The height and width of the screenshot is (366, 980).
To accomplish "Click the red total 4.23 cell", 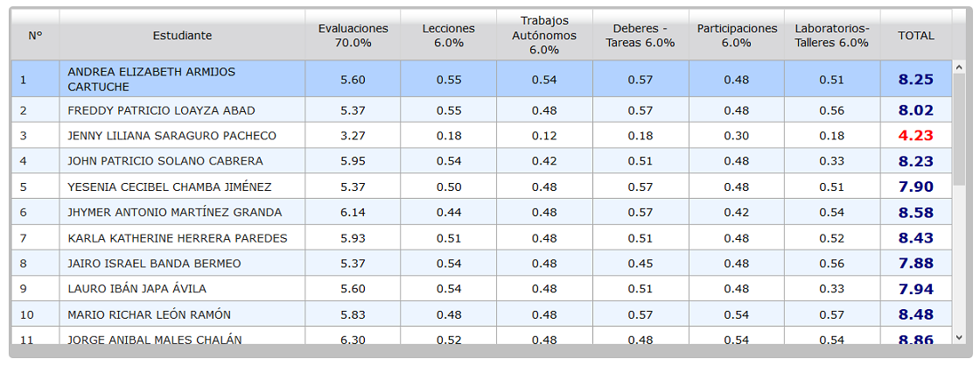I will coord(915,136).
